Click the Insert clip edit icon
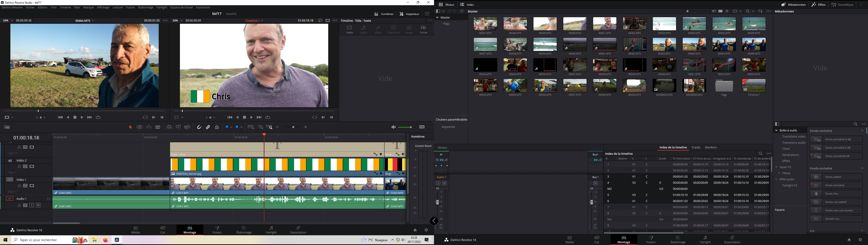This screenshot has width=868, height=245. coord(169,127)
